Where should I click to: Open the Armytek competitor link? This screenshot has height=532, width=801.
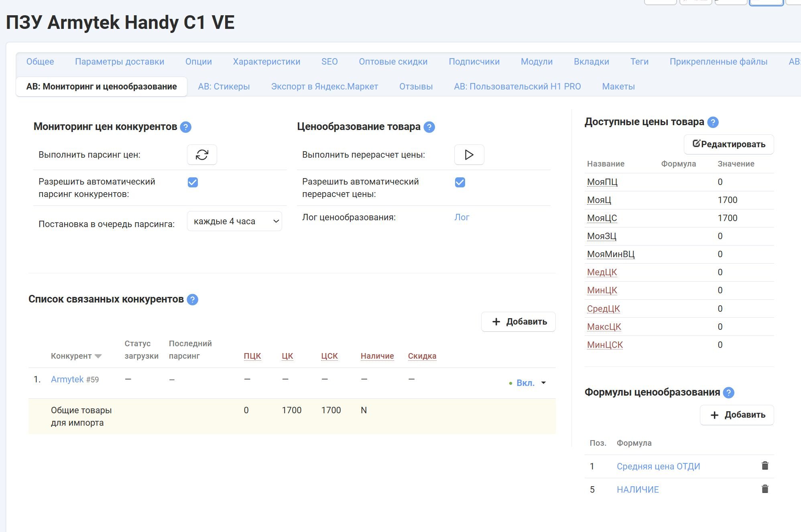[x=67, y=380]
